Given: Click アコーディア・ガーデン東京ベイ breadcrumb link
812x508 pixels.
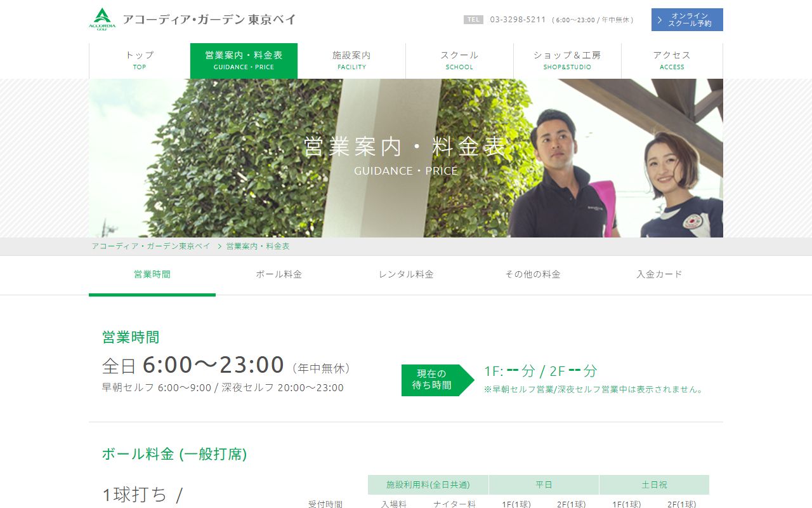Looking at the screenshot, I should pyautogui.click(x=151, y=246).
